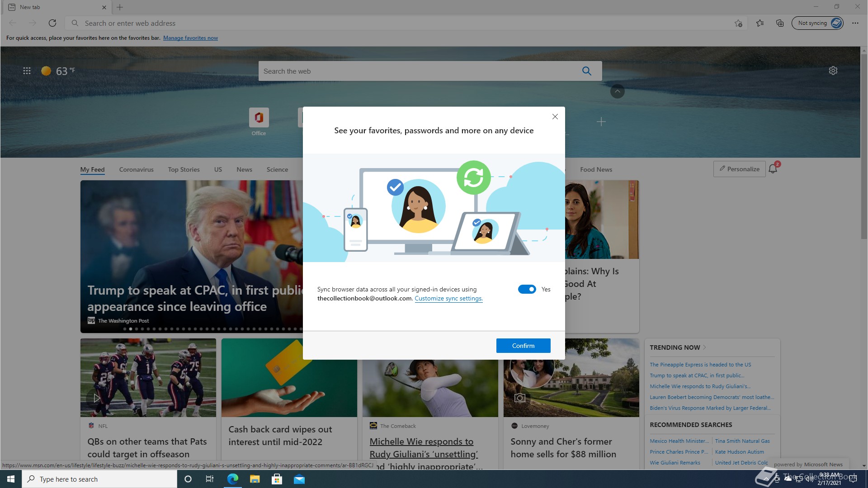
Task: Expand TRENDING NOW chevron
Action: tap(704, 347)
